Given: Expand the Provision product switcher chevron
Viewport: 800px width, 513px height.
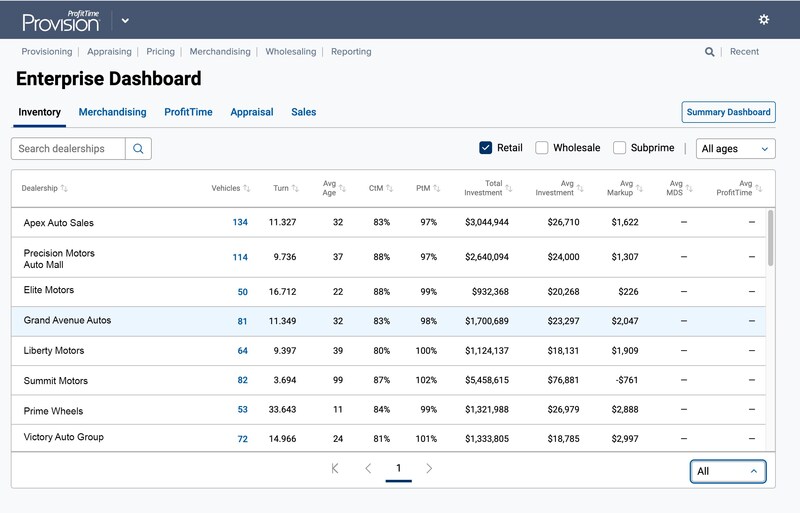Looking at the screenshot, I should click(x=125, y=21).
